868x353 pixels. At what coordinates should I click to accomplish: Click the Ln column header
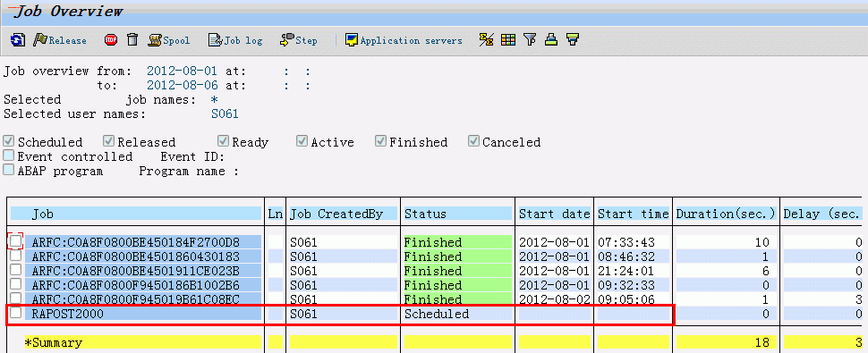point(275,214)
